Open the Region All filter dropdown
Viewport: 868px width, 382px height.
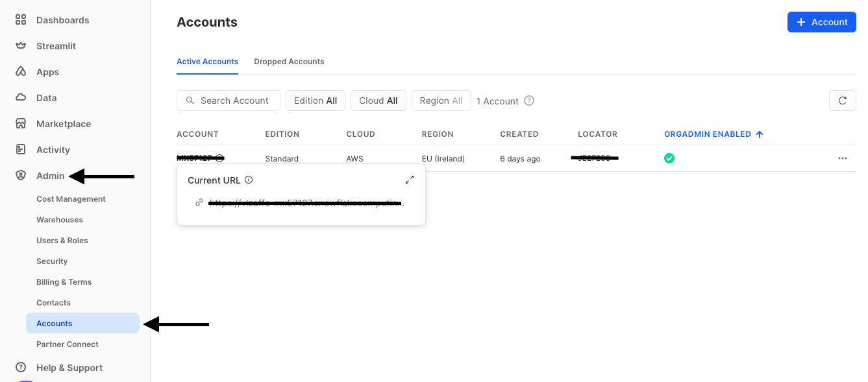point(441,101)
